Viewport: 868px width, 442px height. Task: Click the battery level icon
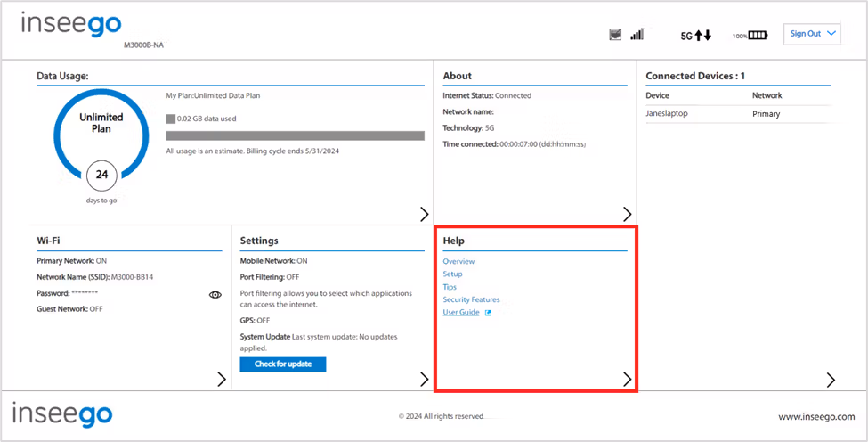(758, 36)
